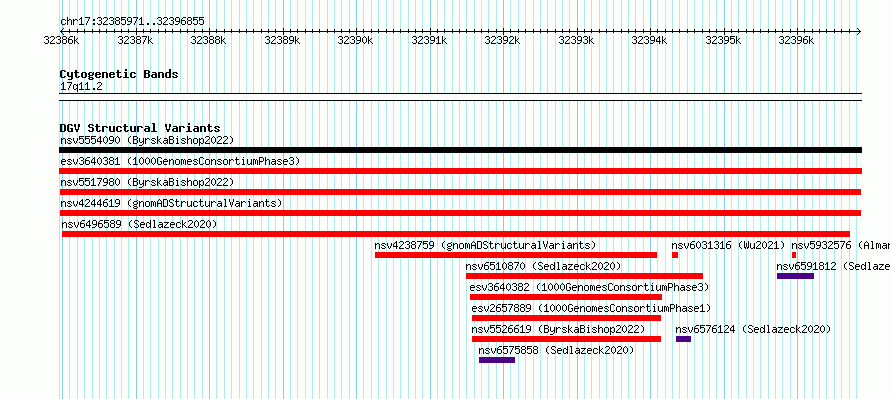Open nsv6496589 (Sedlazeck2020) label
This screenshot has width=890, height=399.
(140, 224)
